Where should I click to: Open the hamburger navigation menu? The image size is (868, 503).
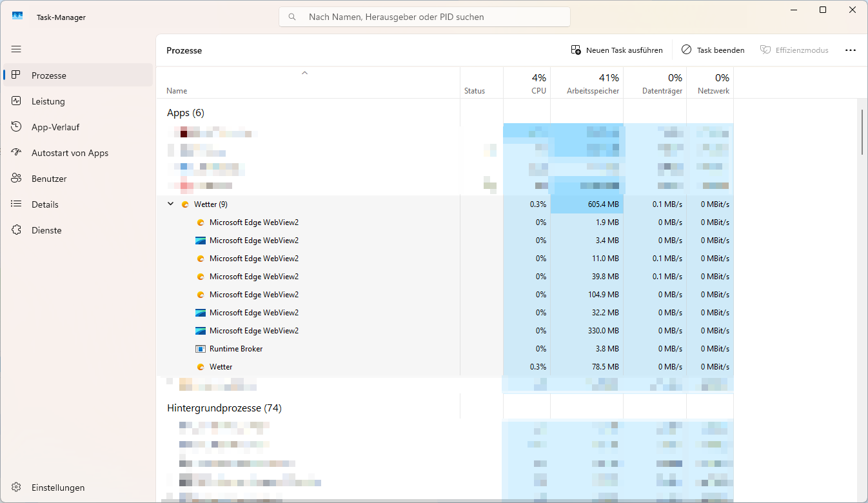click(x=16, y=49)
